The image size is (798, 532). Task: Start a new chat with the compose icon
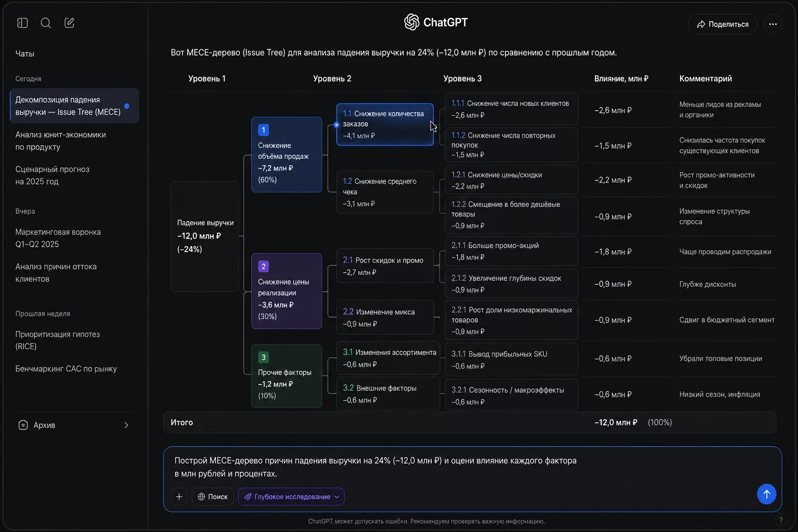pyautogui.click(x=69, y=23)
